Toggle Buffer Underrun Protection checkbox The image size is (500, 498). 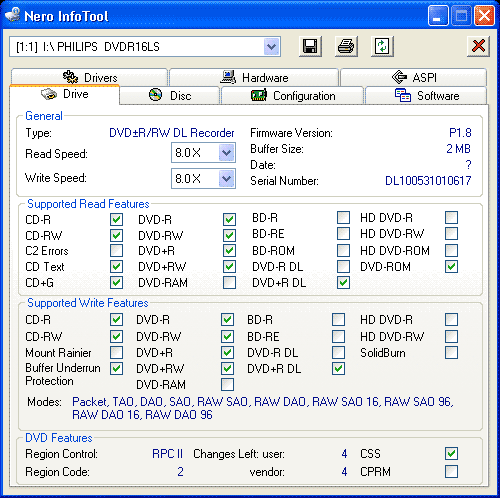tap(116, 368)
